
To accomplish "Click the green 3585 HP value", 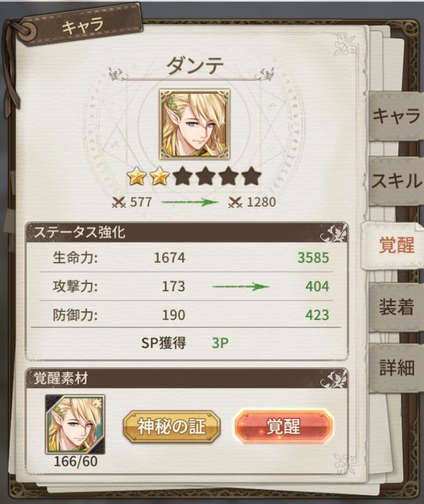I will pyautogui.click(x=313, y=258).
